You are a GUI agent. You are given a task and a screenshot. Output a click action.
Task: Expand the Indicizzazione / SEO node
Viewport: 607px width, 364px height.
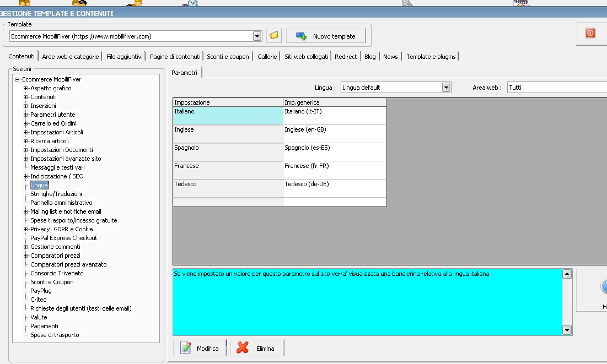point(25,176)
